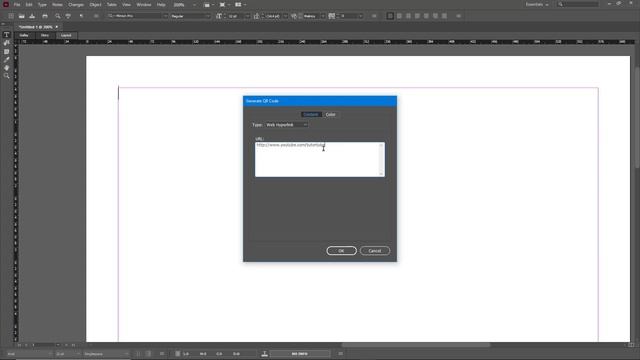Click the No Info status field
The width and height of the screenshot is (640, 360).
click(300, 354)
